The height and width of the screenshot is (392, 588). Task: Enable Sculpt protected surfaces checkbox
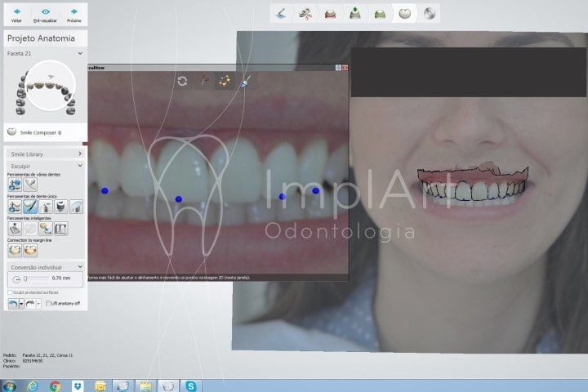[x=10, y=292]
